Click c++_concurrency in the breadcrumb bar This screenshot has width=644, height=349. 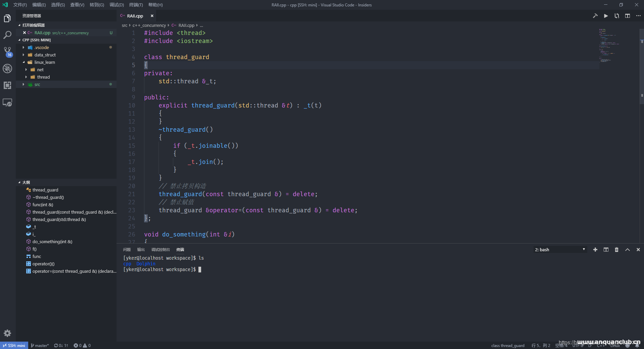[x=149, y=25]
